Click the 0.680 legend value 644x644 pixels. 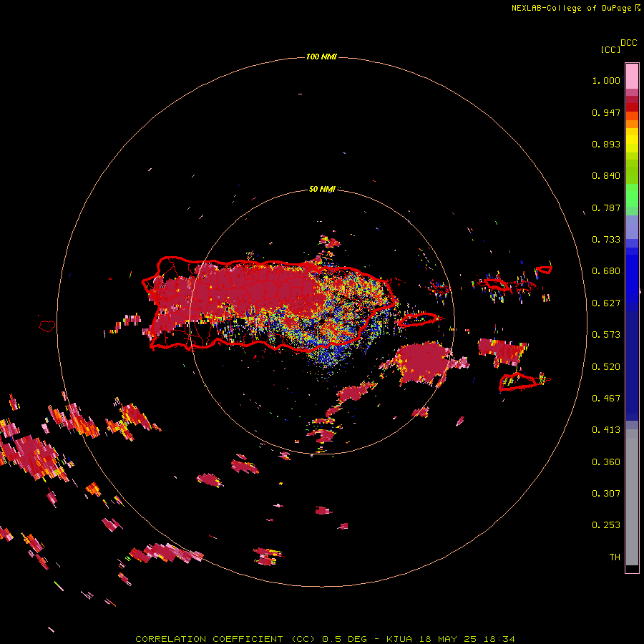click(606, 271)
